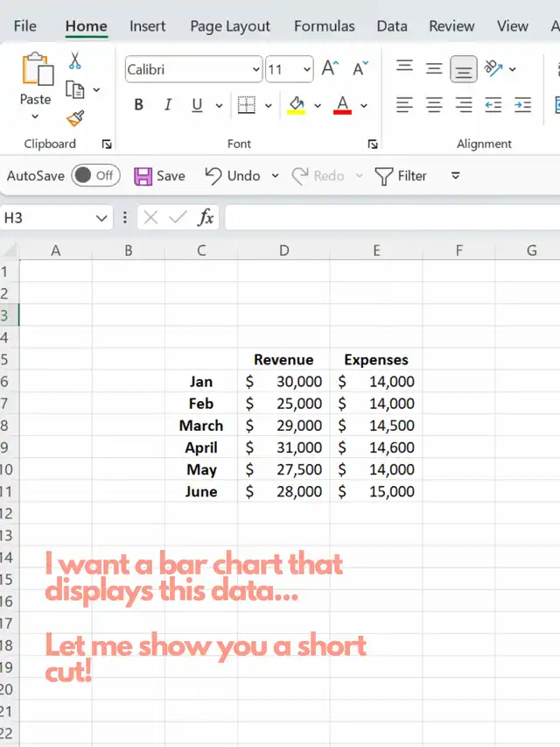Apply italic formatting
Image resolution: width=560 pixels, height=747 pixels.
tap(166, 105)
